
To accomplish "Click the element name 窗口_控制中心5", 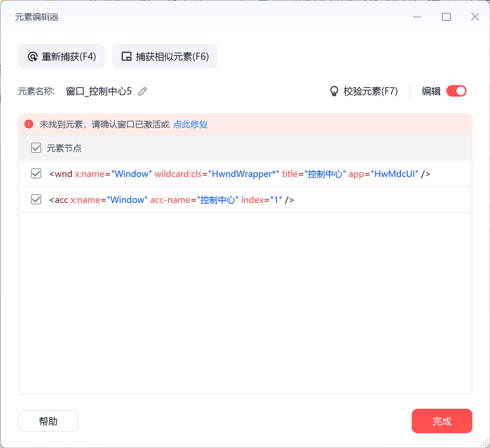I will point(99,92).
